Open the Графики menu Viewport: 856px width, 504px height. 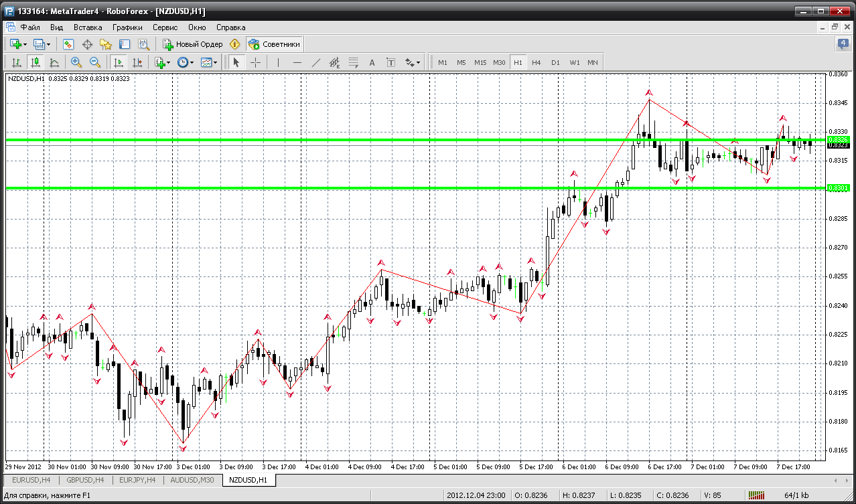point(127,27)
